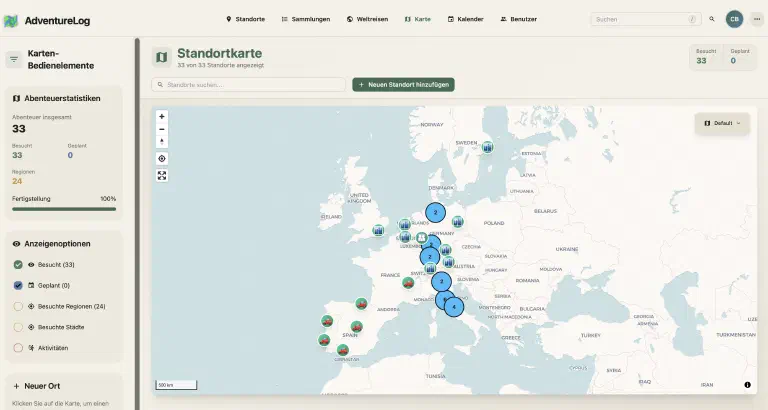Image resolution: width=768 pixels, height=410 pixels.
Task: Click the search magnifier icon in header
Action: coord(712,19)
